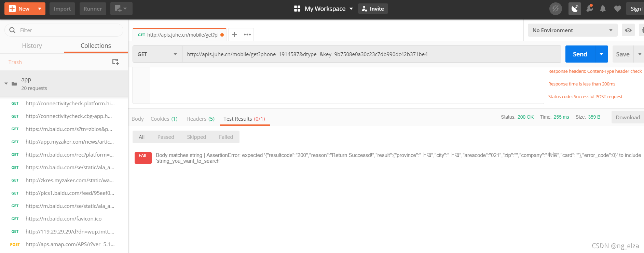
Task: Insert Content-Type header check snippet
Action: click(595, 71)
